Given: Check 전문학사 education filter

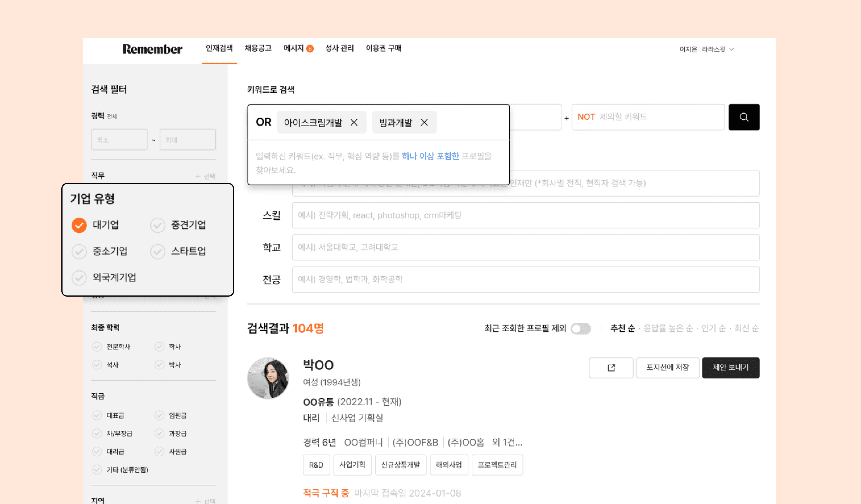Looking at the screenshot, I should [x=97, y=347].
